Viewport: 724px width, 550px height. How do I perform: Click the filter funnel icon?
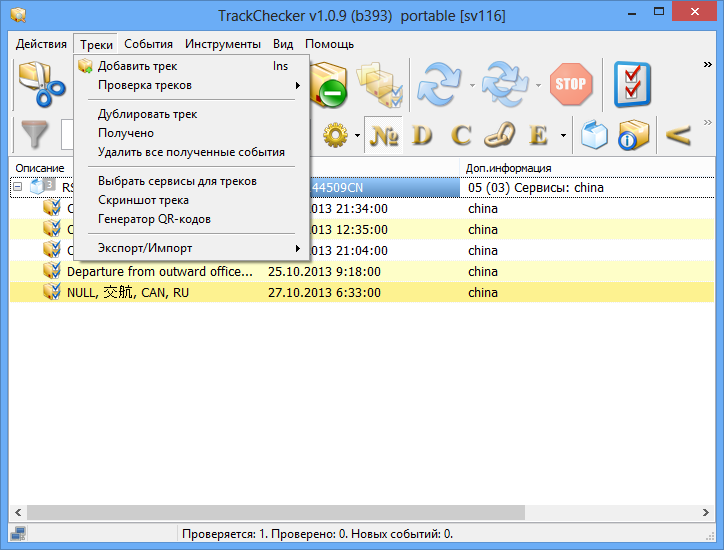coord(34,135)
